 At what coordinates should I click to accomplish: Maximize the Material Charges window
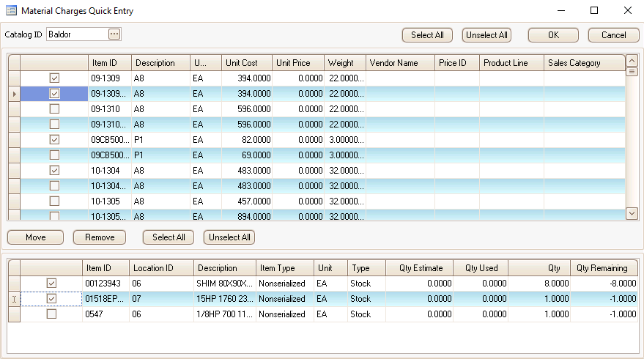coord(594,11)
